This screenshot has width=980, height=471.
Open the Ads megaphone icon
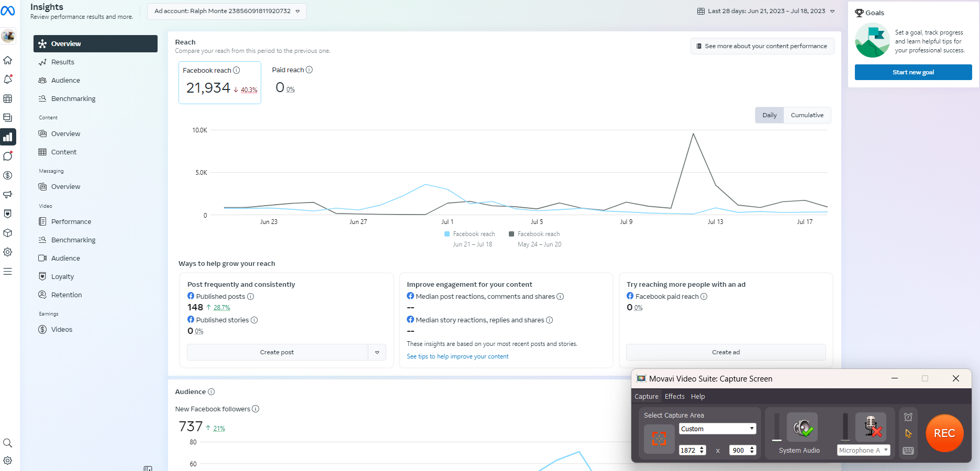[8, 195]
